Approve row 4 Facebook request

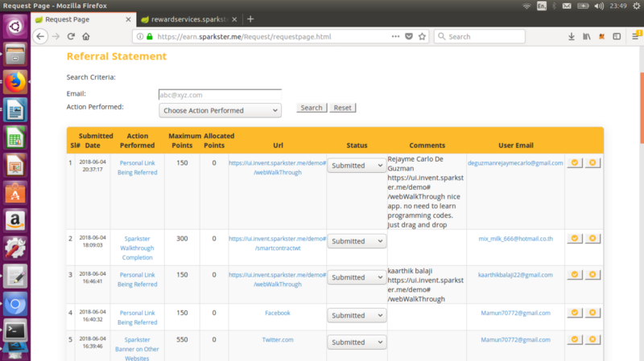click(x=575, y=313)
